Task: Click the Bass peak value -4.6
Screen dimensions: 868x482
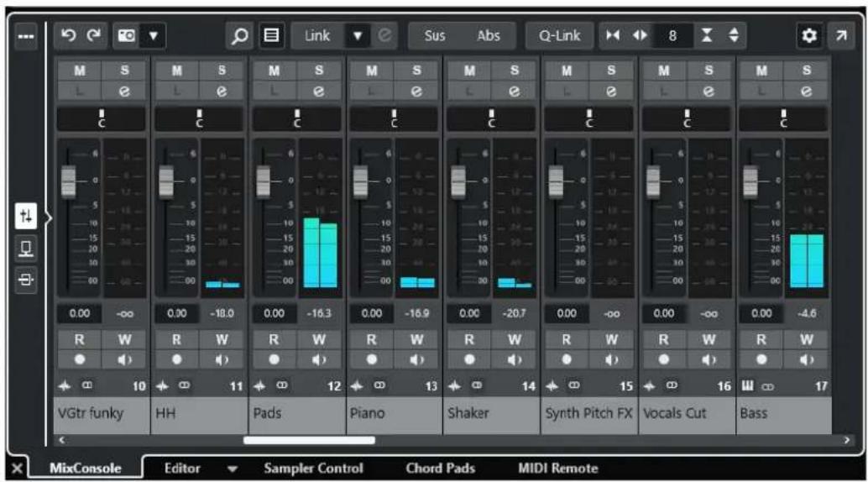Action: tap(807, 313)
